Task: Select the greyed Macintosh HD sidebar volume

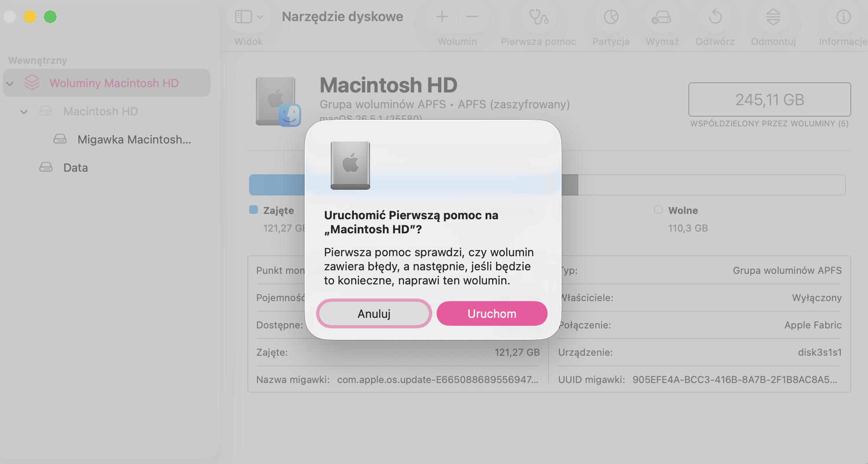Action: 101,111
